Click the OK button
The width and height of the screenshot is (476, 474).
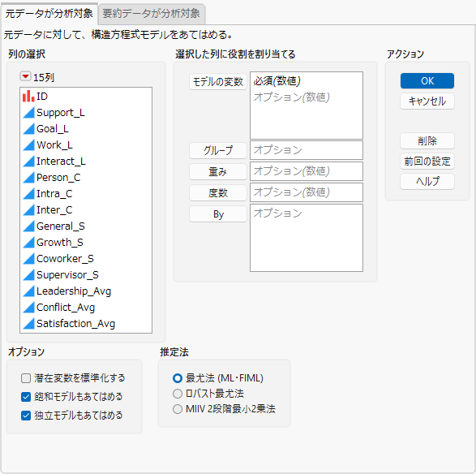tap(427, 81)
